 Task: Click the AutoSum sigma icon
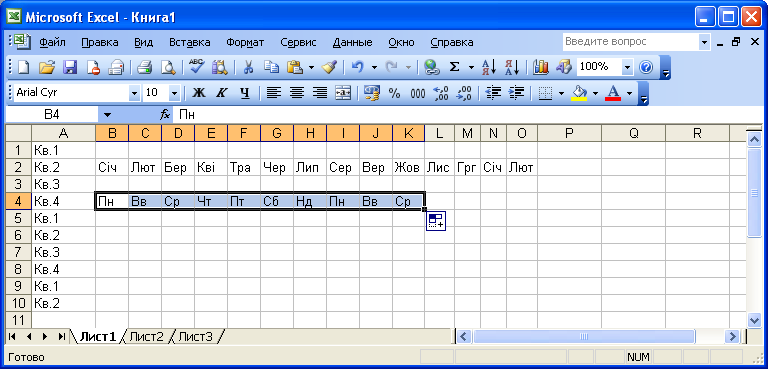tap(455, 67)
